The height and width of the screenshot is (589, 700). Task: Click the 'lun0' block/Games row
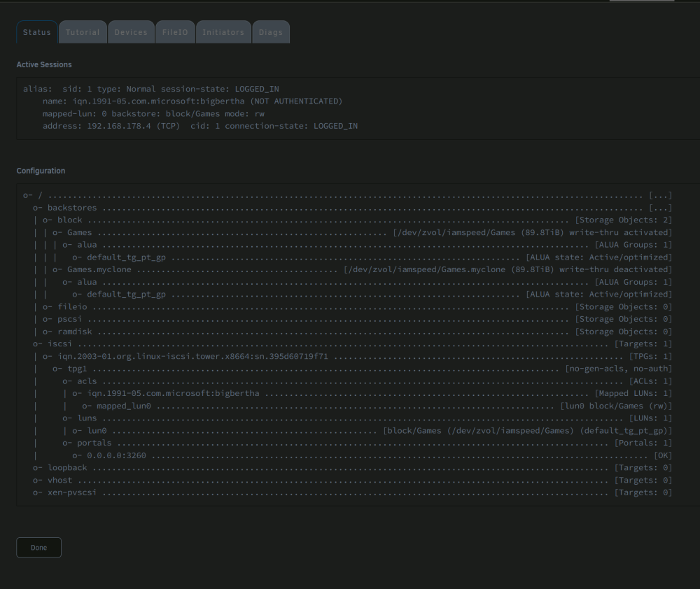[x=372, y=431]
